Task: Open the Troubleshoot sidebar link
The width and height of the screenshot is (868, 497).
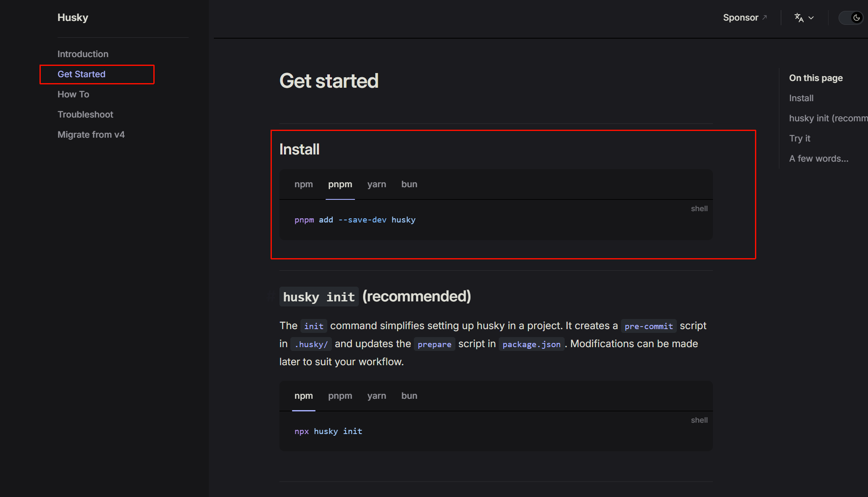Action: pyautogui.click(x=85, y=115)
